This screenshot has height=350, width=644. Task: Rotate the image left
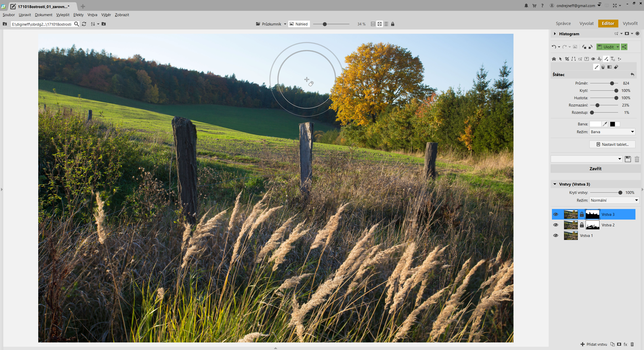[x=584, y=47]
